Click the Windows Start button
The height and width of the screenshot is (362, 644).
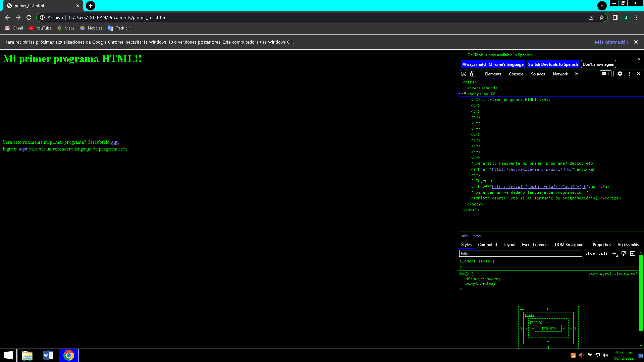point(8,355)
